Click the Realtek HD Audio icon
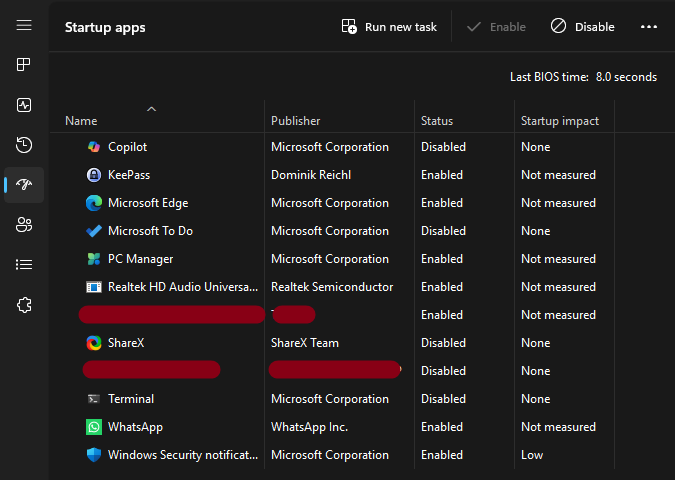Viewport: 675px width, 480px height. coord(94,287)
